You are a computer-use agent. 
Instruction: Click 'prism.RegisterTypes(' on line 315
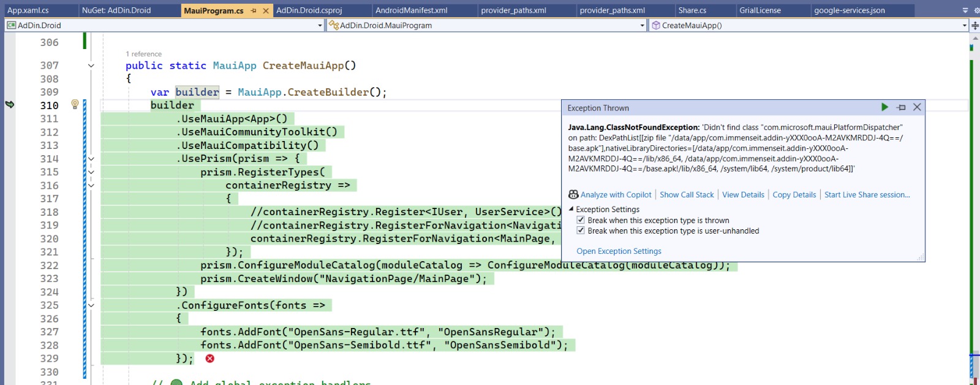[263, 172]
